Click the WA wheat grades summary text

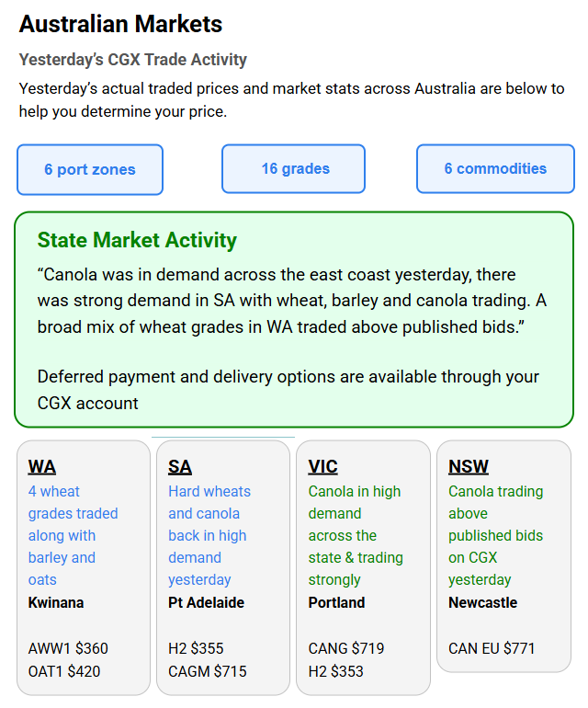pyautogui.click(x=73, y=535)
